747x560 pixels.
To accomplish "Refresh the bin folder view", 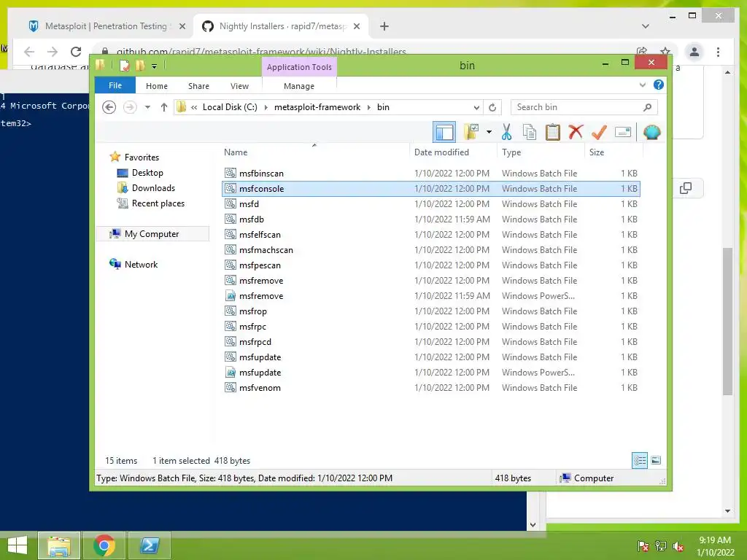I will point(492,107).
